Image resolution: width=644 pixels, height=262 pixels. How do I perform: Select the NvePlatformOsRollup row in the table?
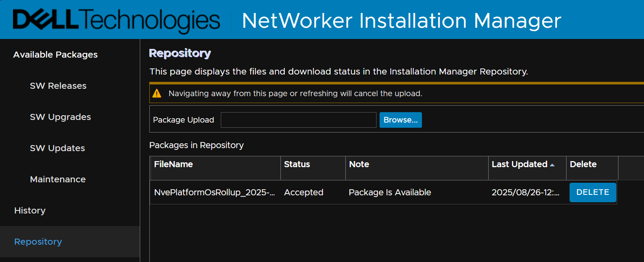point(214,192)
